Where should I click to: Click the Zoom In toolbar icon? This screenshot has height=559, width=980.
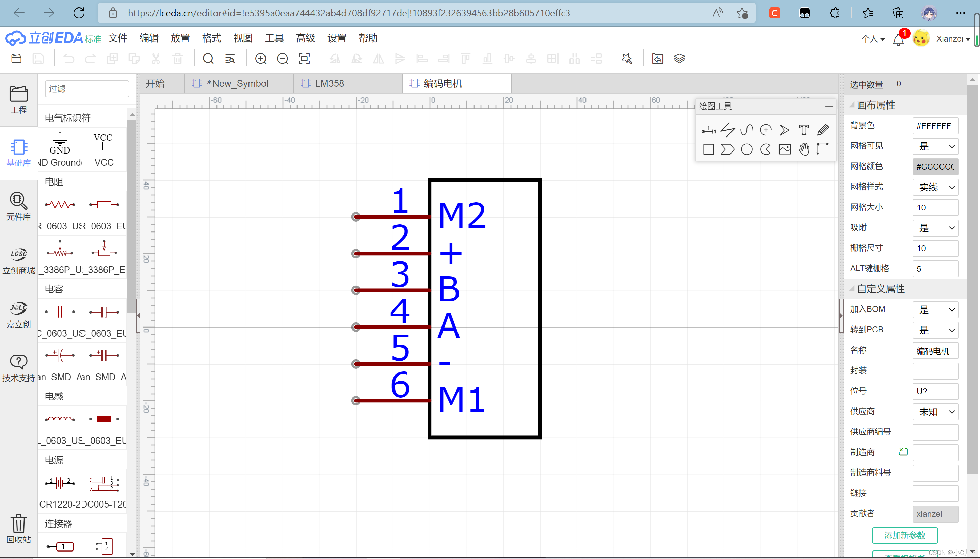tap(261, 59)
